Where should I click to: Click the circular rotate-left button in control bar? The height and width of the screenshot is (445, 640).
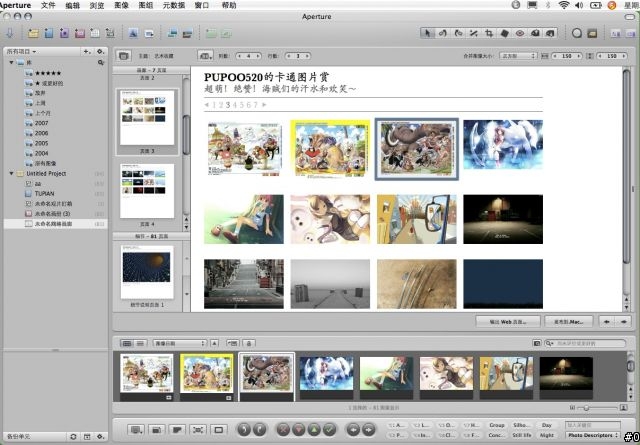[x=244, y=429]
